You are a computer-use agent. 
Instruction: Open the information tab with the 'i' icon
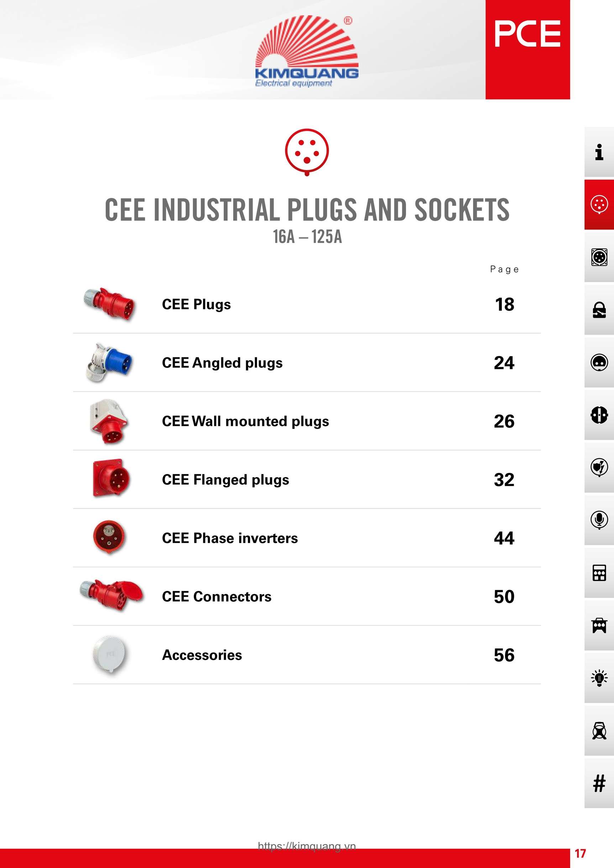coord(599,152)
